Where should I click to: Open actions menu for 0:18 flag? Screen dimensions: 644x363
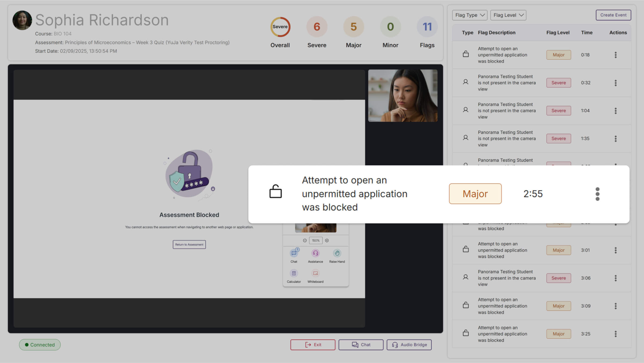(x=616, y=55)
